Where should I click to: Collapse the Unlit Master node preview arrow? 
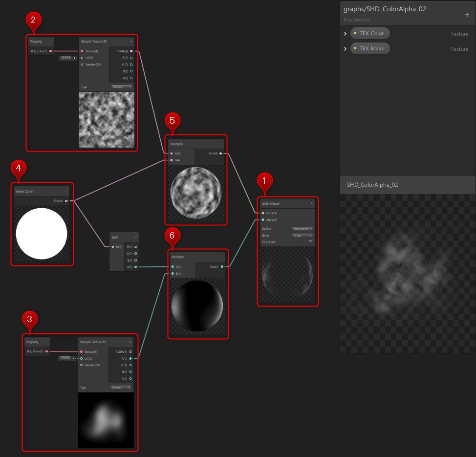coord(312,203)
